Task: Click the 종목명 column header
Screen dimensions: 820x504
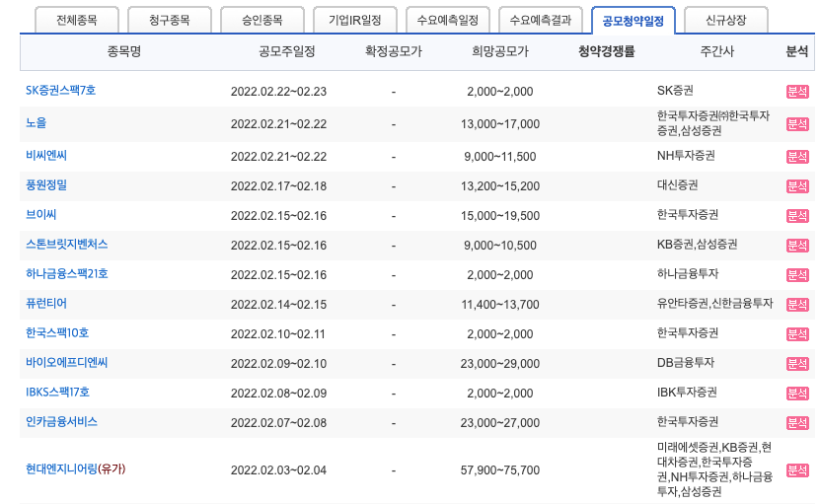Action: [124, 51]
